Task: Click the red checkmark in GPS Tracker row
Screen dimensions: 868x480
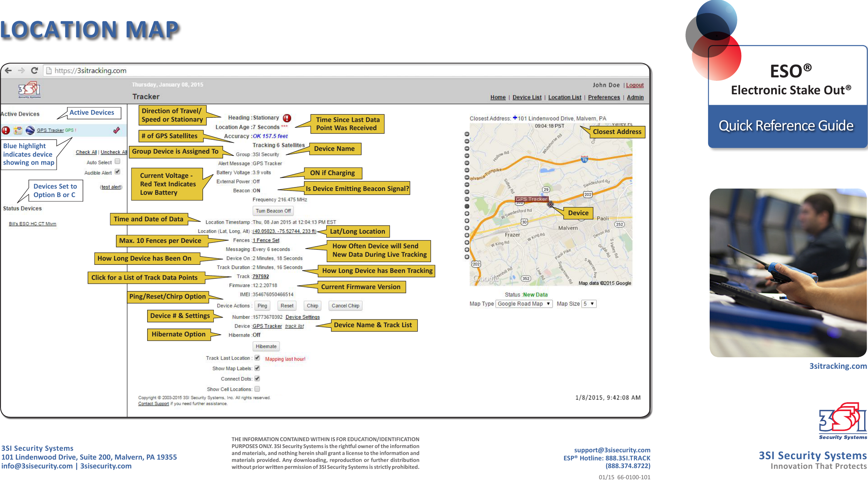Action: tap(116, 130)
